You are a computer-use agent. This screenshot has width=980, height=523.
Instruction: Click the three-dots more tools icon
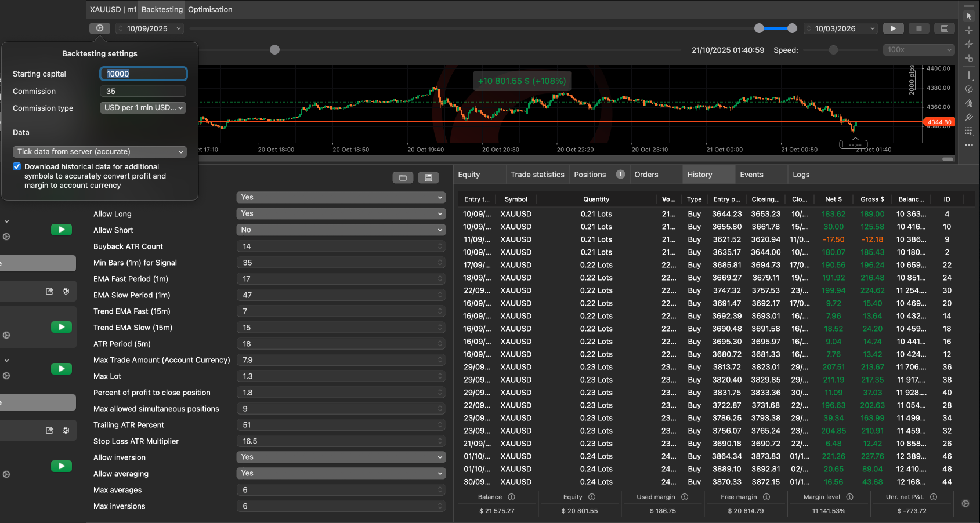(969, 145)
